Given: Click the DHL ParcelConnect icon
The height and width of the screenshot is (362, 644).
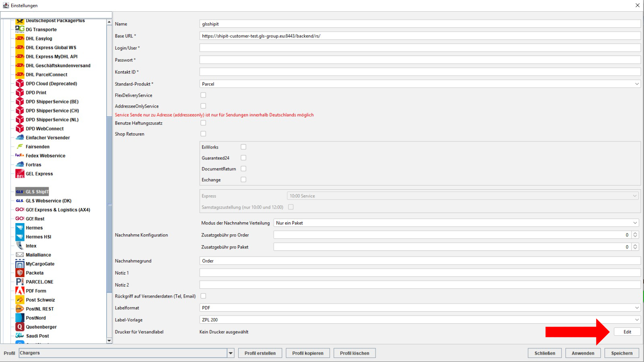Looking at the screenshot, I should (20, 74).
